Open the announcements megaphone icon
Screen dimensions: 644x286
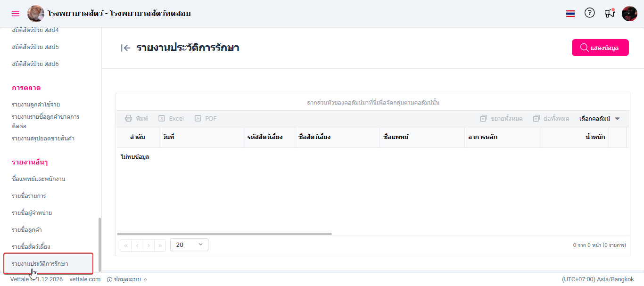[x=610, y=13]
